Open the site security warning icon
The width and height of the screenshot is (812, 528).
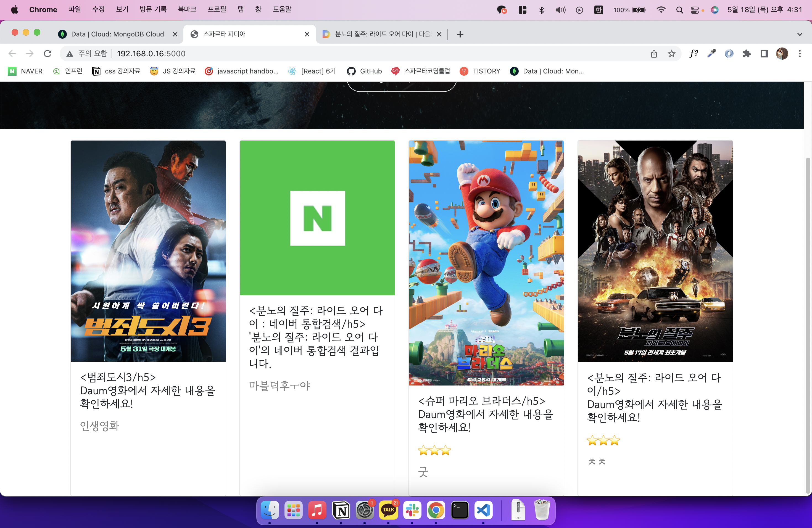[x=70, y=54]
